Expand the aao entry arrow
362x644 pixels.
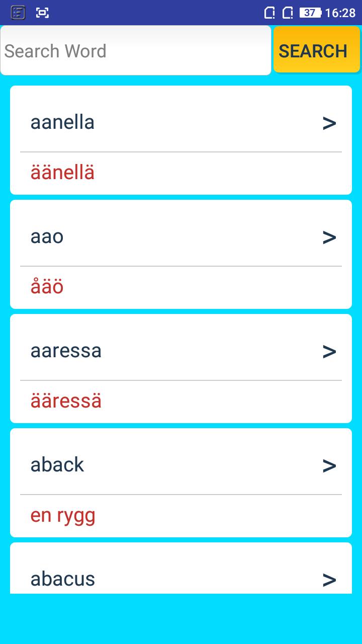coord(329,237)
